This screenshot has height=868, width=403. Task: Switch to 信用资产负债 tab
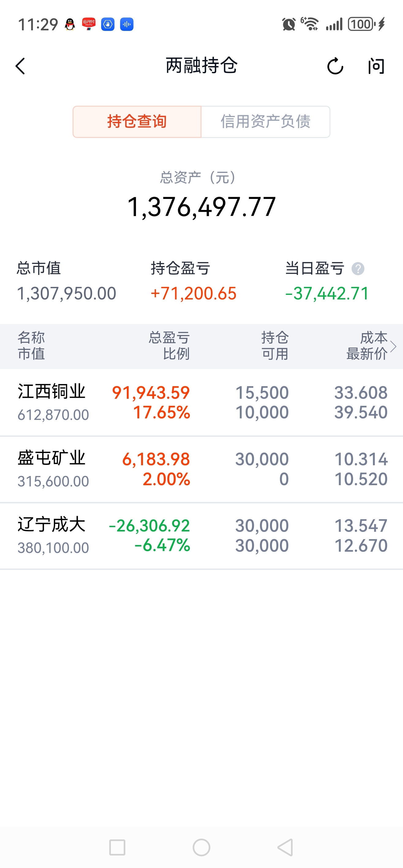pyautogui.click(x=265, y=122)
